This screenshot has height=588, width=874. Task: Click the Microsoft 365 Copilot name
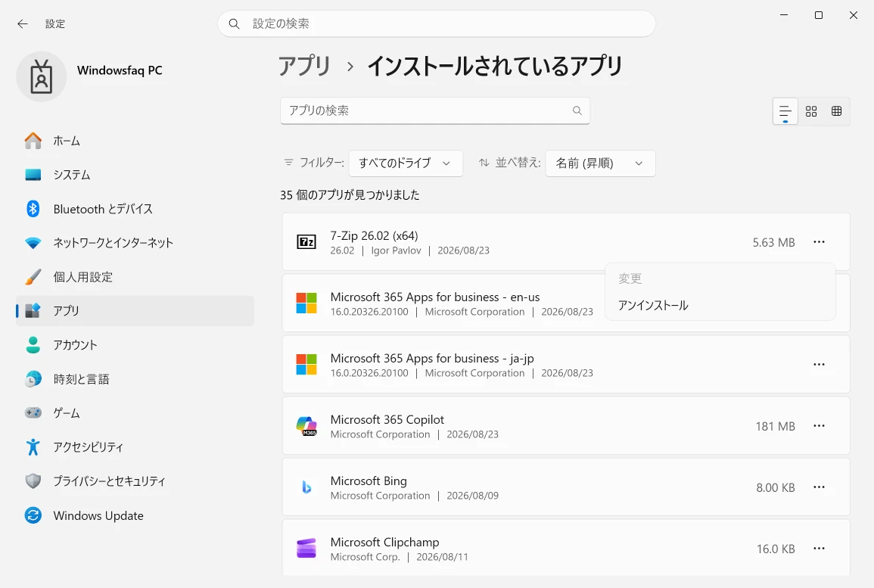tap(387, 420)
